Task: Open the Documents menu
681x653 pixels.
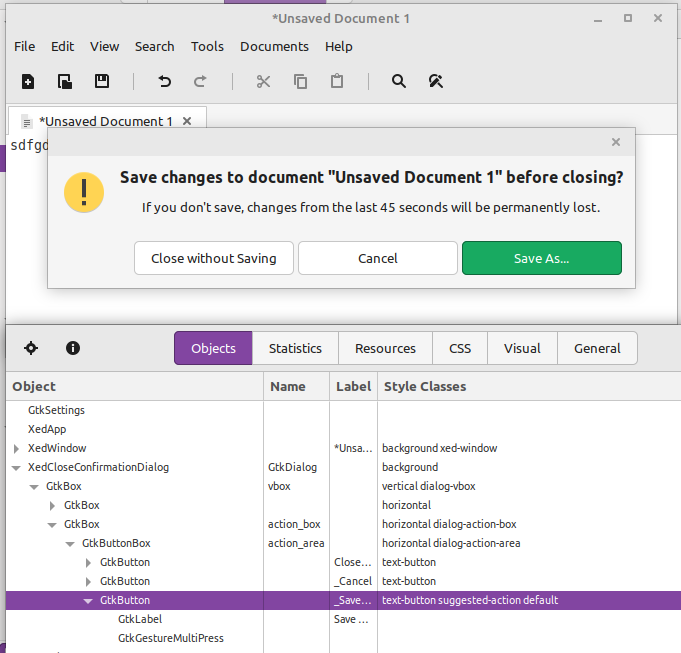Action: click(274, 46)
